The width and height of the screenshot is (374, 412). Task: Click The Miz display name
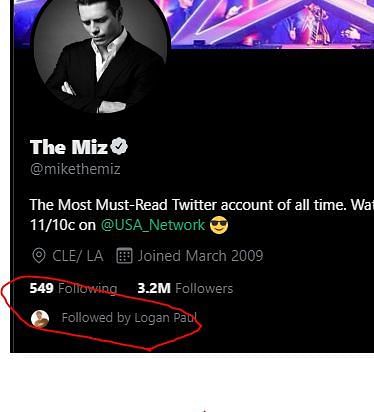pos(69,147)
